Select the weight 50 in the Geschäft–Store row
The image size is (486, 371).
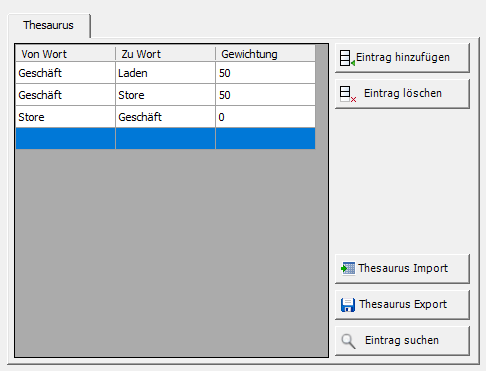[x=265, y=95]
